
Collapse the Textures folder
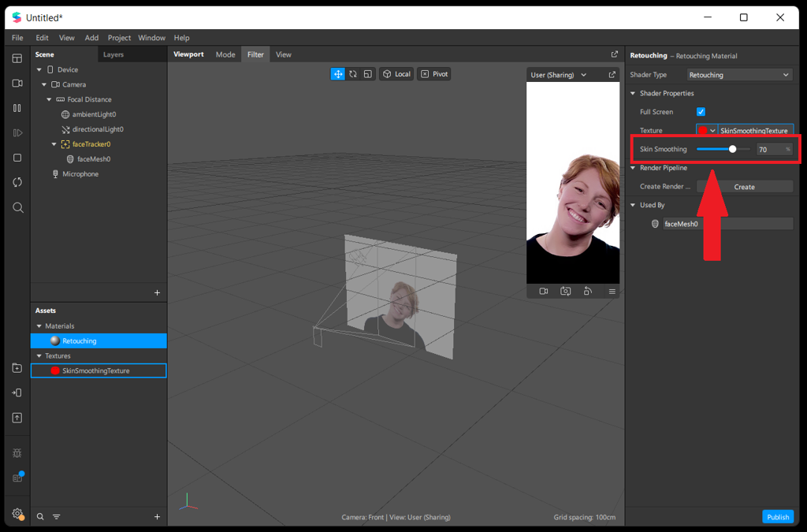click(39, 355)
